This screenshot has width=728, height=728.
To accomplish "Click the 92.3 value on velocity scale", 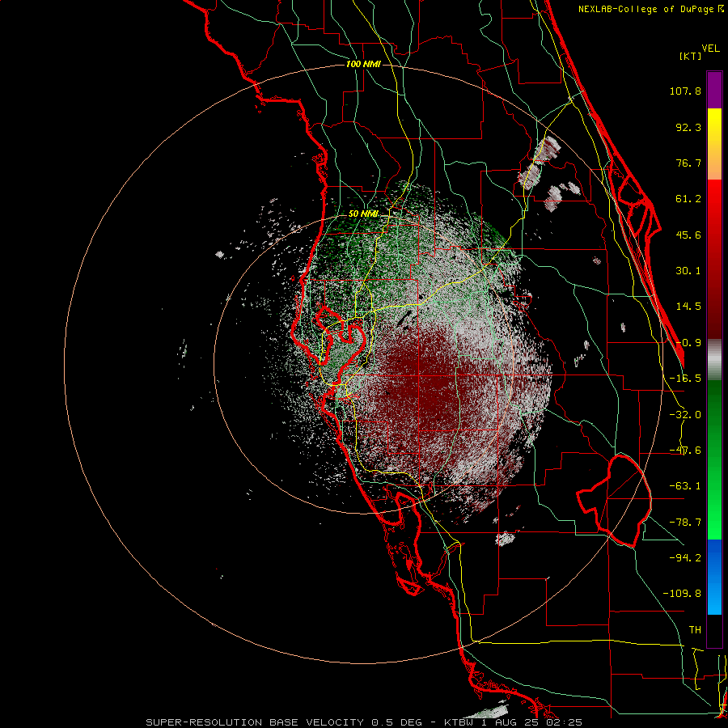I will coord(688,127).
